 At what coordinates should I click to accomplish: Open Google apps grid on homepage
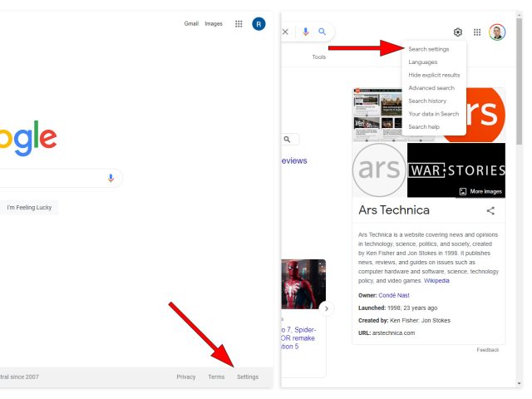pos(239,24)
